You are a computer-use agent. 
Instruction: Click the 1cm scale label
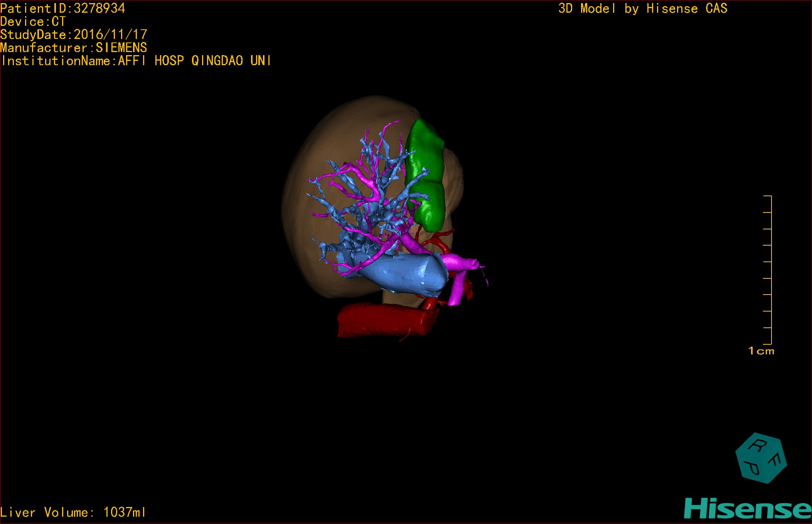[x=761, y=351]
